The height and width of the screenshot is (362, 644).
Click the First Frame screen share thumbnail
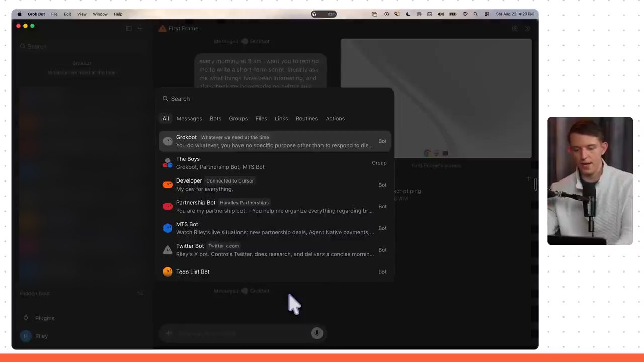pyautogui.click(x=436, y=99)
